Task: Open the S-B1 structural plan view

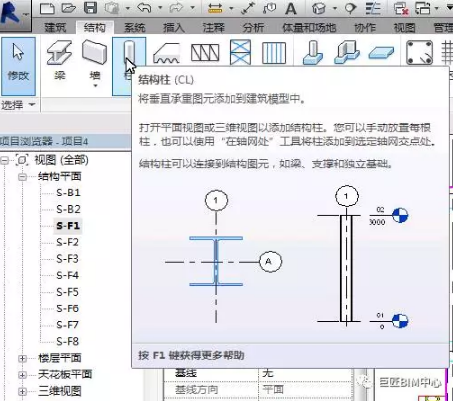Action: click(x=68, y=193)
